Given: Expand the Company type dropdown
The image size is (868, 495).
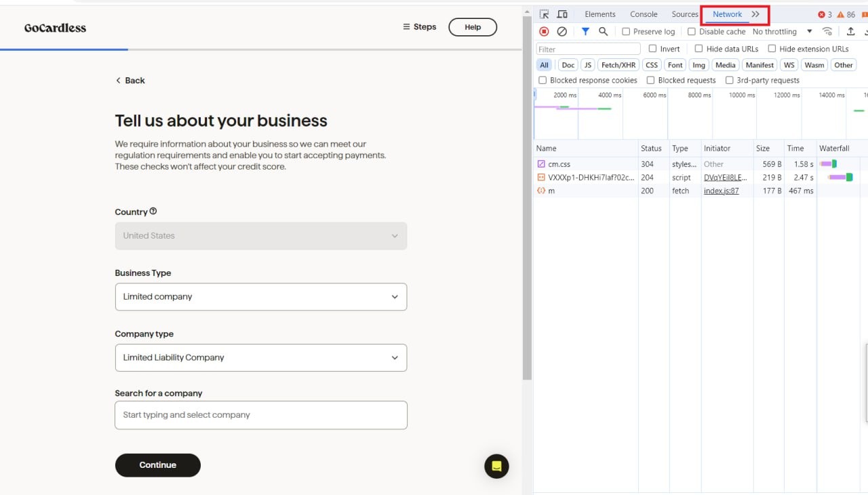Looking at the screenshot, I should pos(261,358).
